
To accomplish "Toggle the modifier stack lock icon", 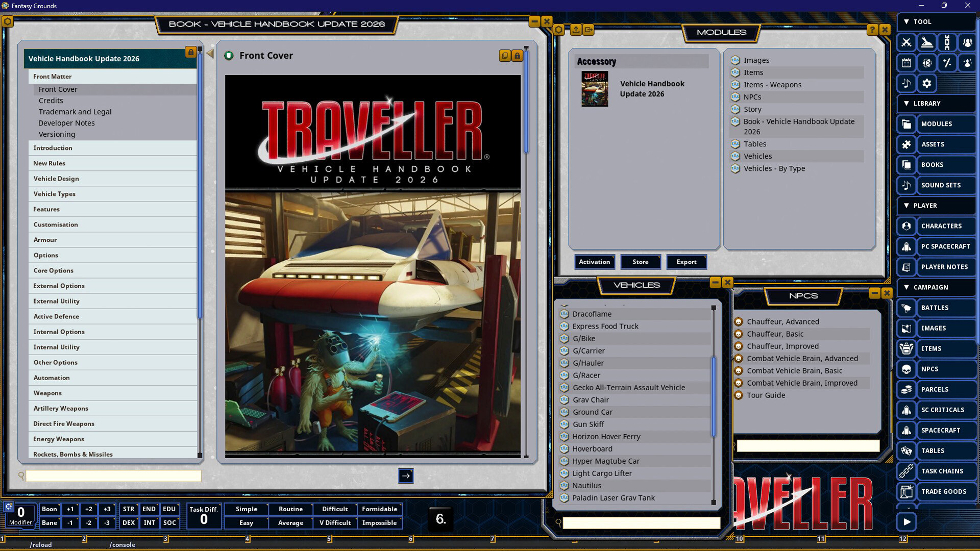I will [x=9, y=507].
